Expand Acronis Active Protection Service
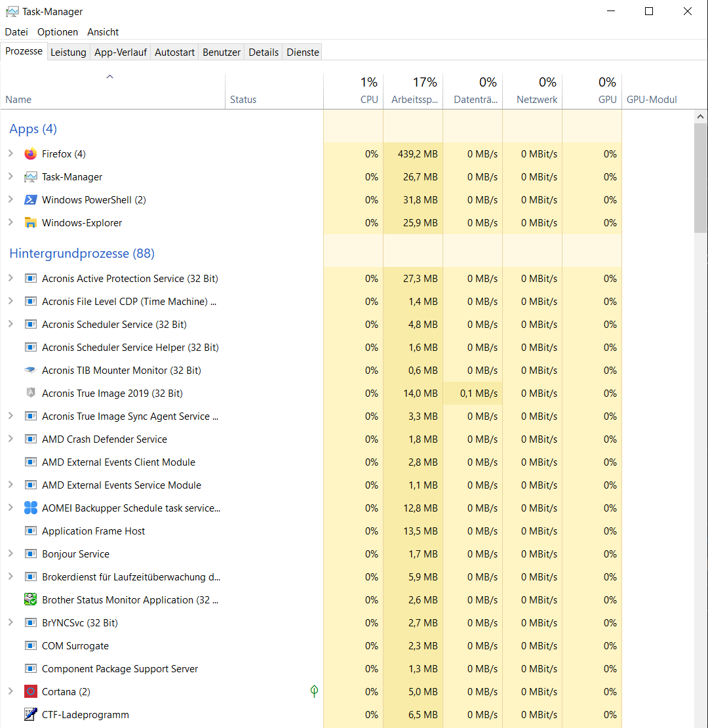This screenshot has width=708, height=728. pos(10,277)
